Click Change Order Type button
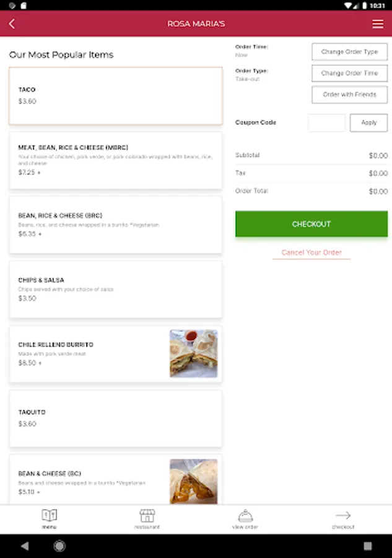This screenshot has height=558, width=392. tap(349, 52)
